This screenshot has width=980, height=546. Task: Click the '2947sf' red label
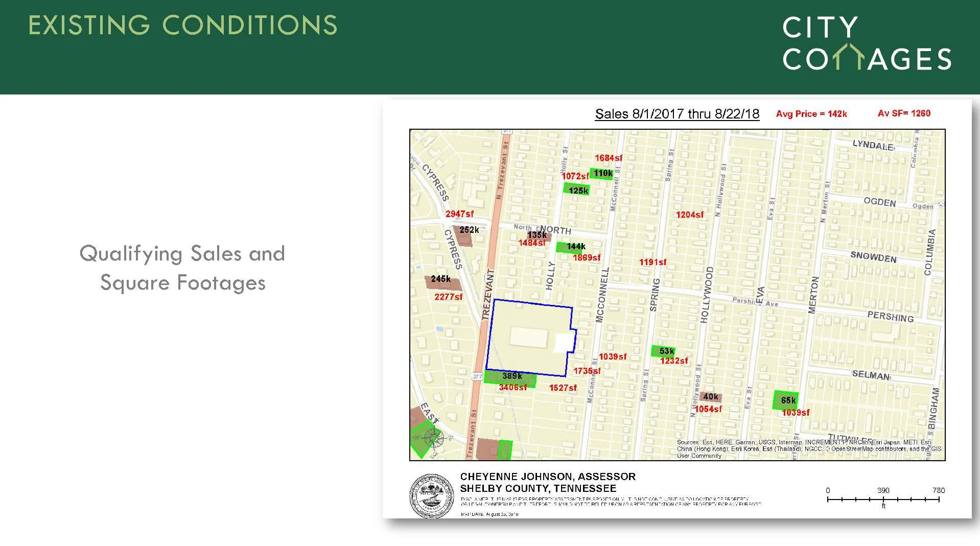tap(459, 214)
